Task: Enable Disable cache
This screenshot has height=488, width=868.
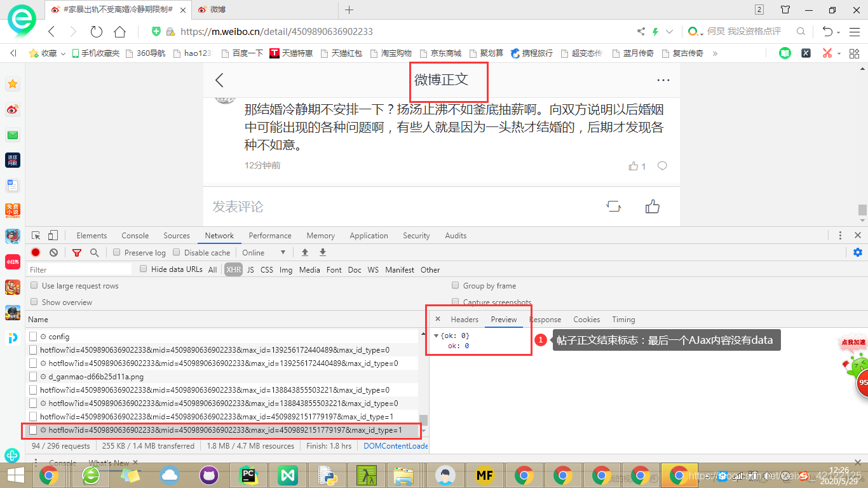Action: tap(177, 252)
